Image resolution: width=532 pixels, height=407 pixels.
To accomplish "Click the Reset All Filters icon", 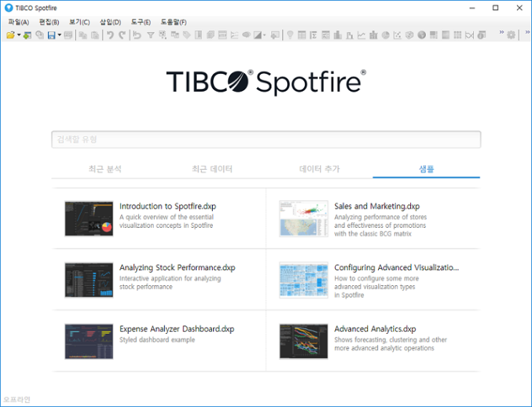I will (x=137, y=35).
